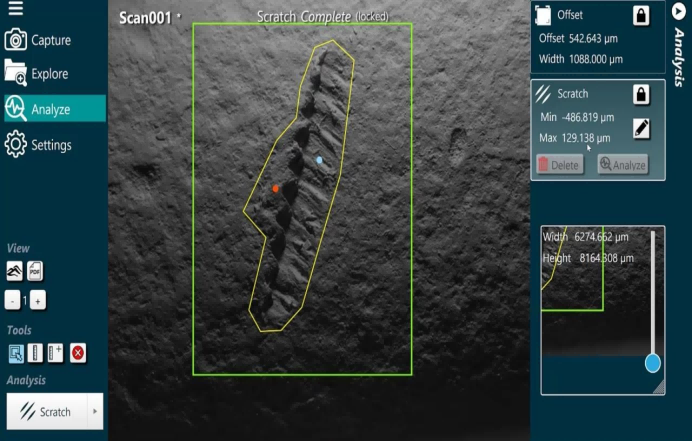The image size is (693, 441).
Task: Decrease zoom with the minus button
Action: pos(12,301)
